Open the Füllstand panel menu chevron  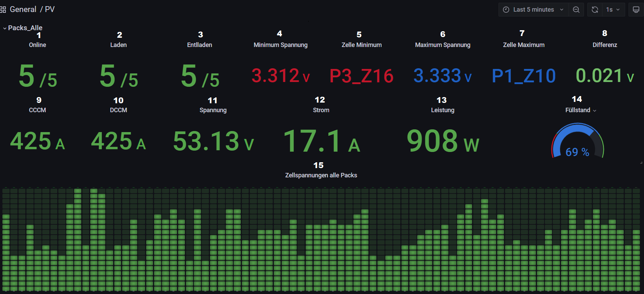pos(595,110)
